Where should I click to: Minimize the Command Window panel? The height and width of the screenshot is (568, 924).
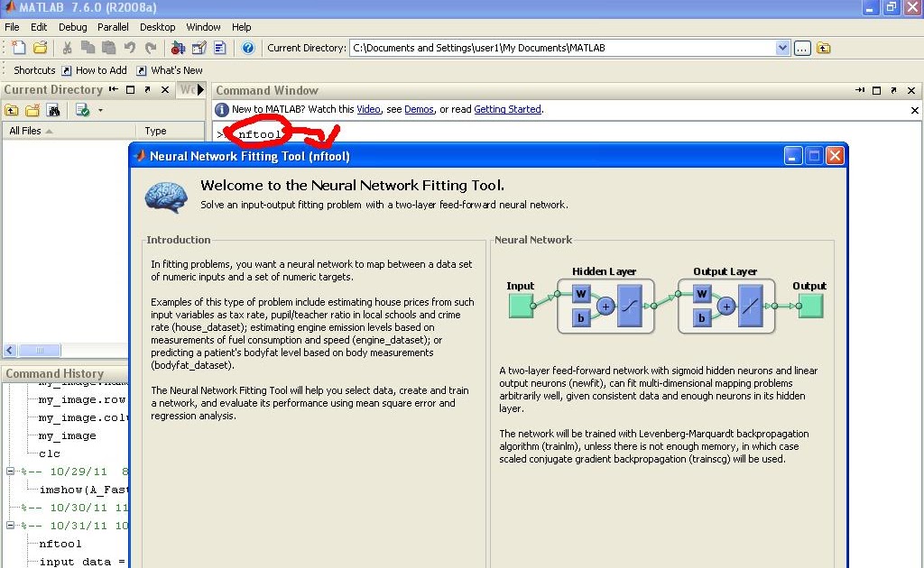tap(860, 90)
